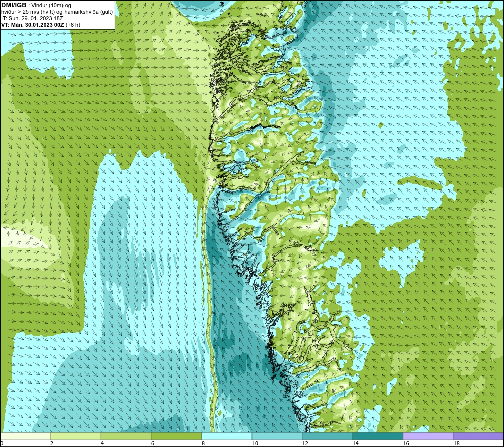Click the 'VT: Mán. 30.01.2023 00Z' valid time line

[40, 25]
